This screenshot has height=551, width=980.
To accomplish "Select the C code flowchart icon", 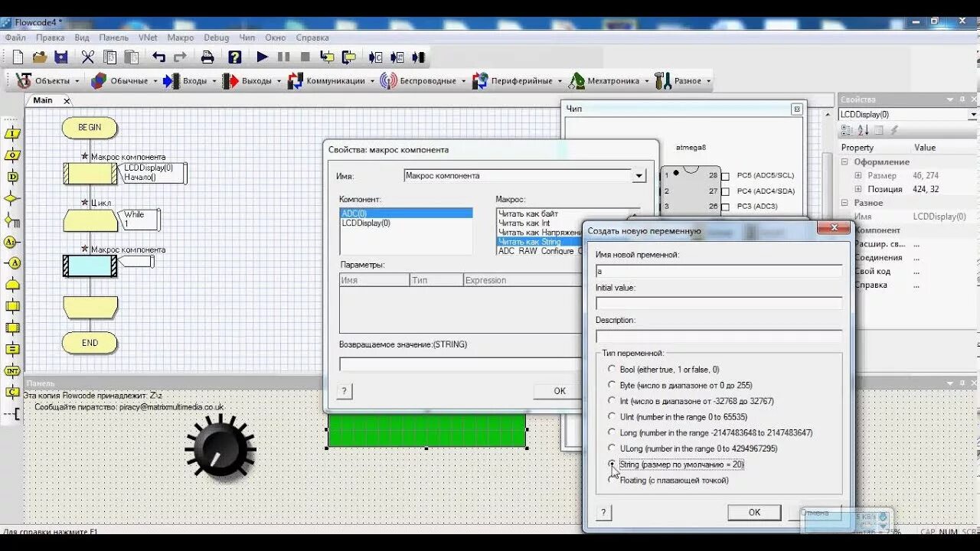I will pyautogui.click(x=12, y=393).
